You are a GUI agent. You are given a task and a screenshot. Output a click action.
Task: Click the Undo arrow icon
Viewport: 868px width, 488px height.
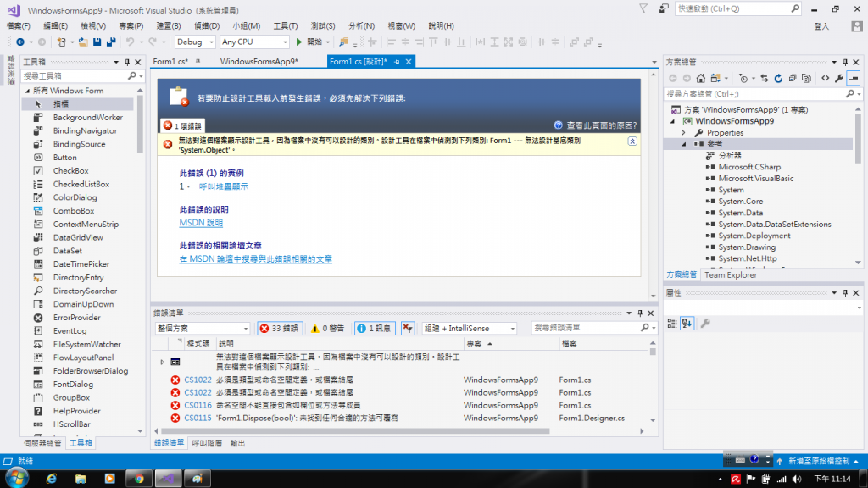[x=130, y=42]
